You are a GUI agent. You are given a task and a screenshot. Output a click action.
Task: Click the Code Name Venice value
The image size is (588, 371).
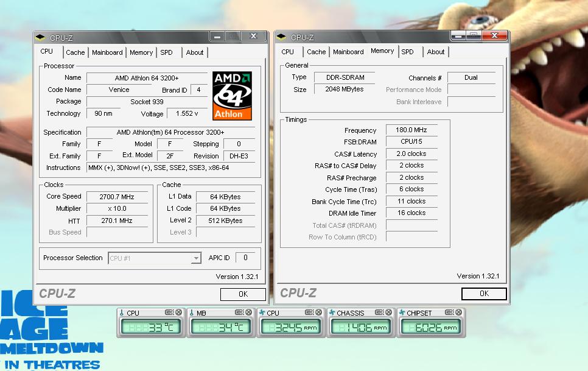pyautogui.click(x=119, y=90)
